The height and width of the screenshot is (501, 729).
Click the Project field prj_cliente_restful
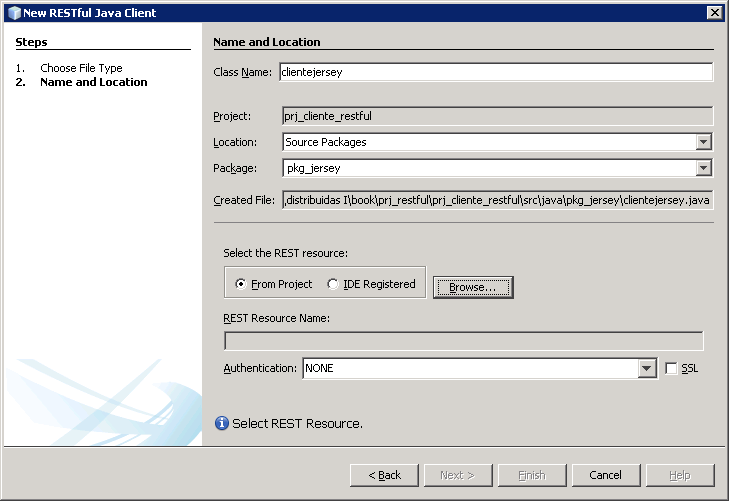(x=497, y=116)
